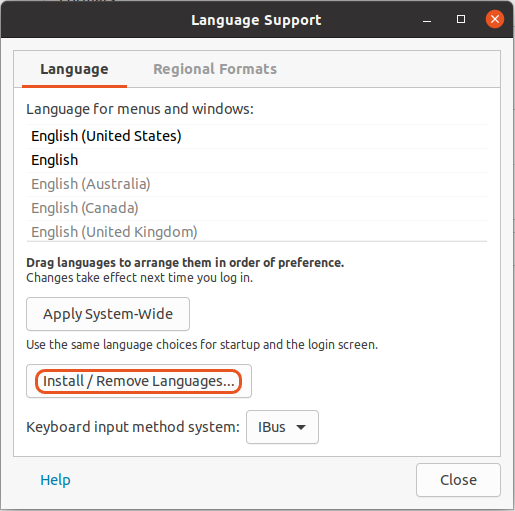Select the plain English entry in the list
The width and height of the screenshot is (515, 511).
[x=257, y=160]
